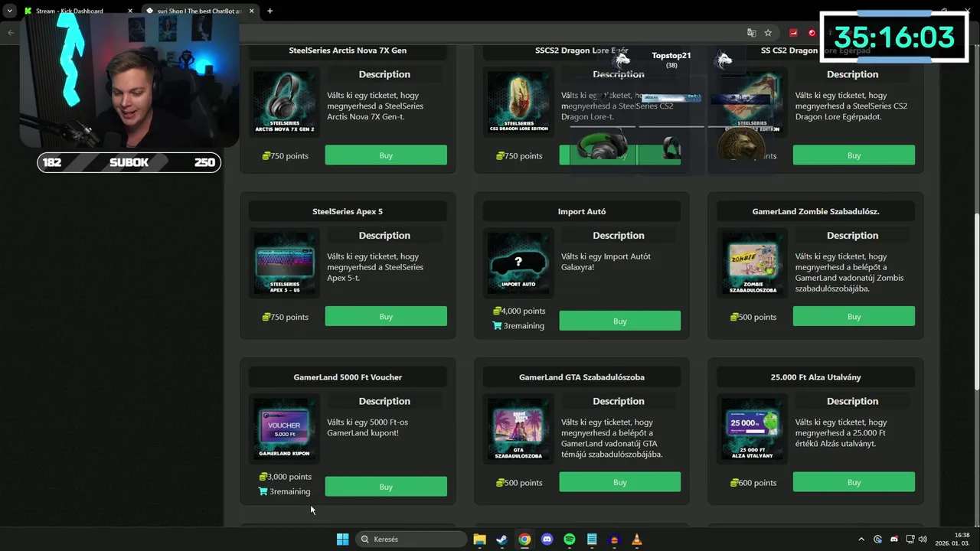Click the cart icon on 5000 Ft Voucher remaining
The height and width of the screenshot is (551, 980).
pyautogui.click(x=263, y=491)
